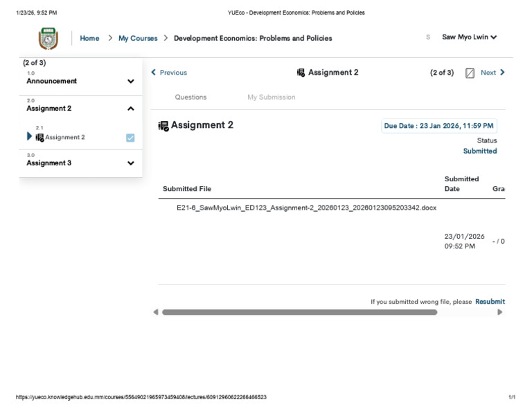Open the submitted docx file name
The width and height of the screenshot is (532, 411).
[x=306, y=208]
